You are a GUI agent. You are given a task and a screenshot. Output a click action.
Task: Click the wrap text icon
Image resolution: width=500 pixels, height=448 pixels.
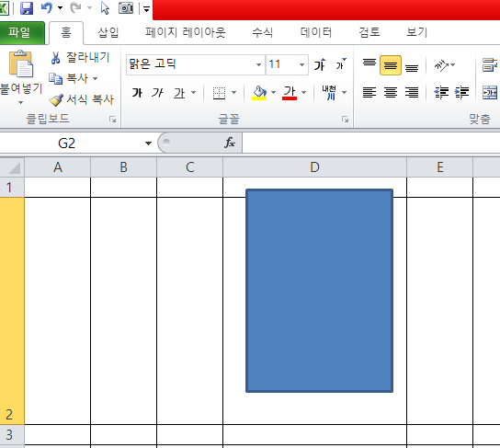pos(490,64)
